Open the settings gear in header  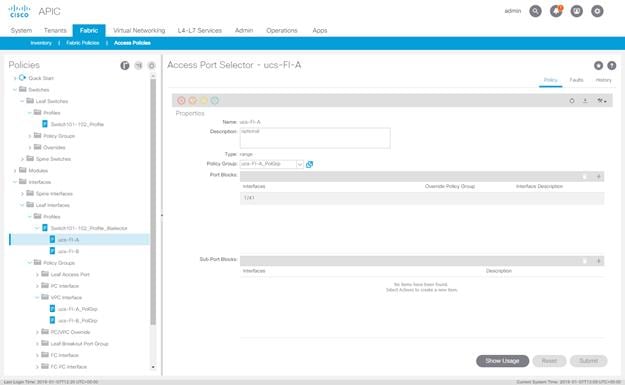coord(597,11)
